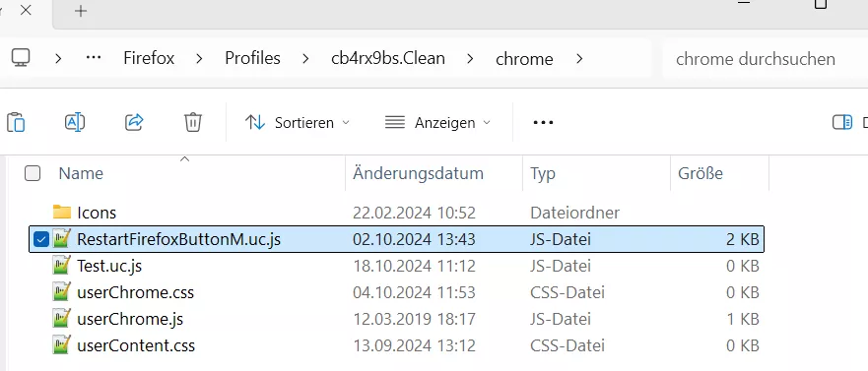Open the Anzeigen dropdown
This screenshot has height=371, width=868.
(x=437, y=122)
